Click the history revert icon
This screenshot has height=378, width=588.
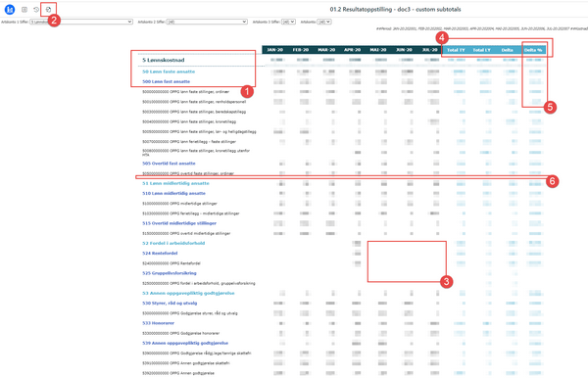[36, 10]
